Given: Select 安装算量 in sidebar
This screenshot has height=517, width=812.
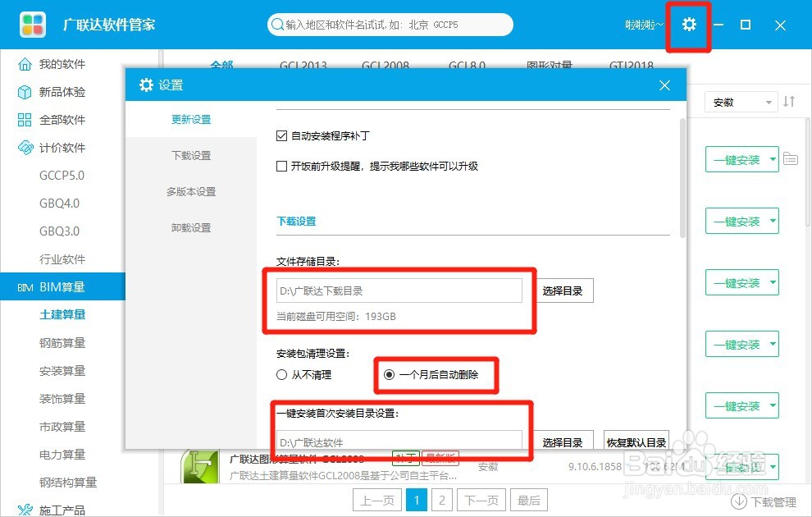Looking at the screenshot, I should point(62,371).
